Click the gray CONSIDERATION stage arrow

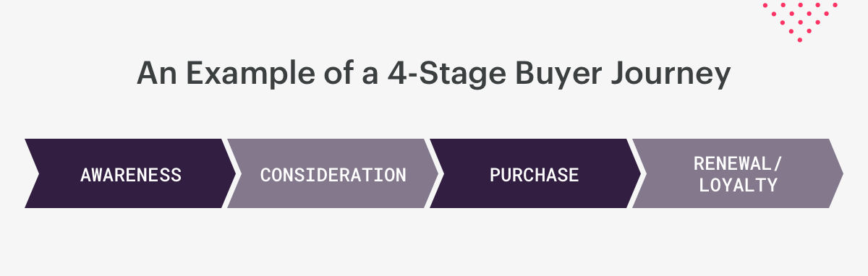pos(333,173)
